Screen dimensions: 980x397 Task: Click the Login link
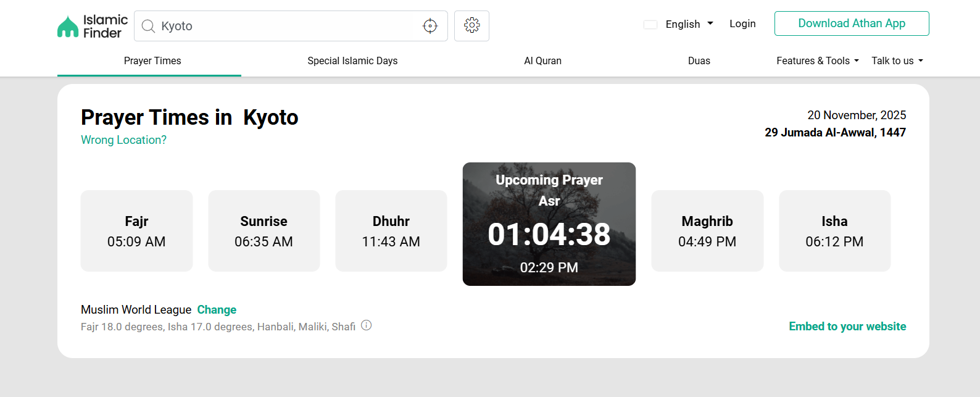[742, 23]
